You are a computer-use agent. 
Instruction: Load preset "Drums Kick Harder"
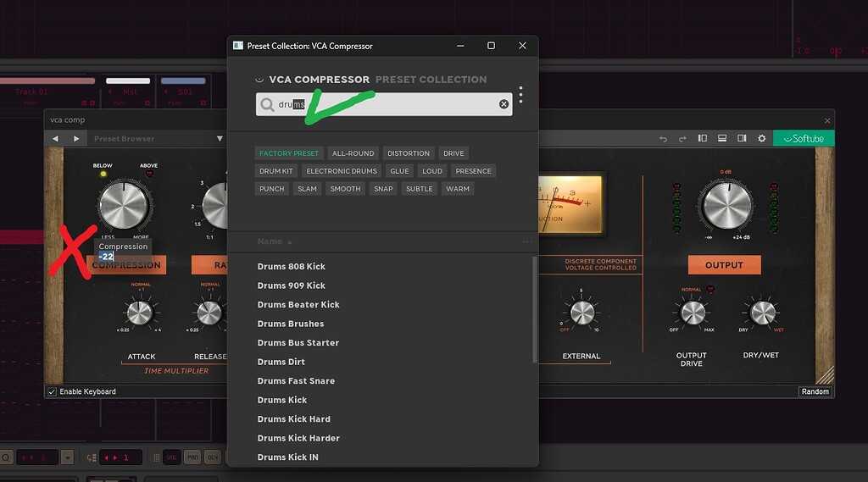pos(298,438)
